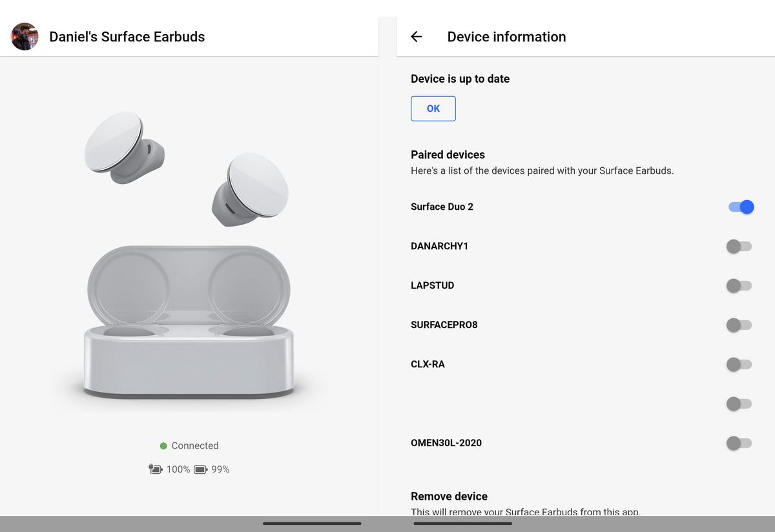Tap the Paired devices heading
This screenshot has height=532, width=775.
[x=448, y=155]
